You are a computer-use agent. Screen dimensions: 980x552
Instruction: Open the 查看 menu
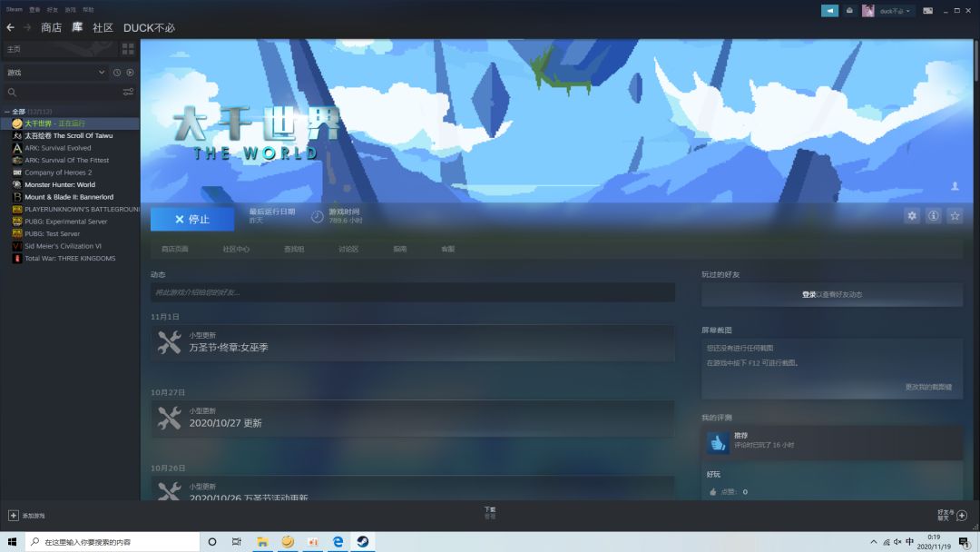coord(34,9)
